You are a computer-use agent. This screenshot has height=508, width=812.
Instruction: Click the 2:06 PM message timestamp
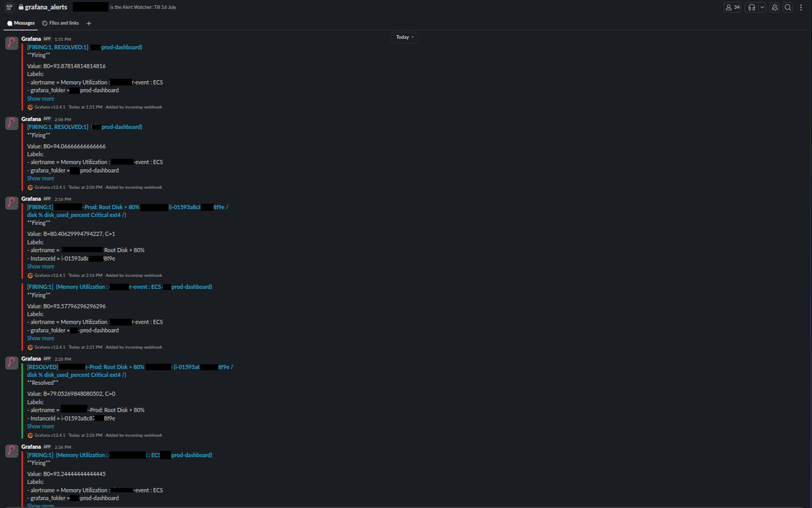click(x=63, y=120)
